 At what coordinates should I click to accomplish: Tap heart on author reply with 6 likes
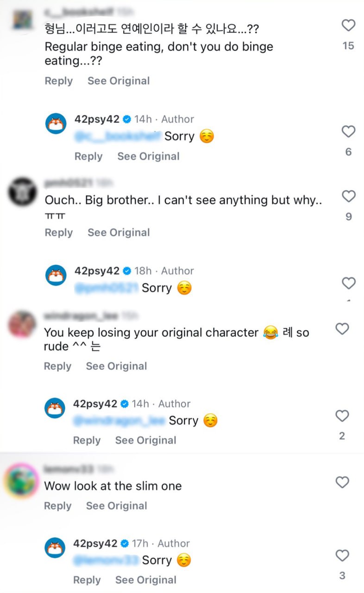(x=348, y=132)
